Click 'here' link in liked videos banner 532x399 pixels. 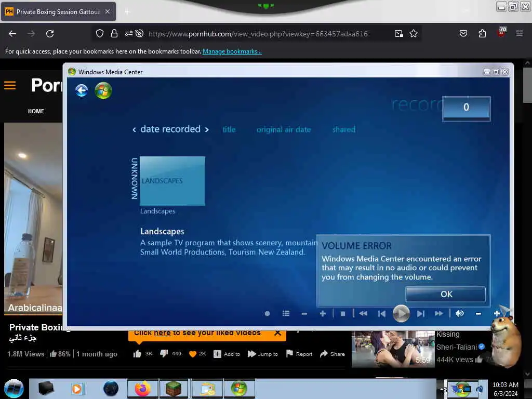coord(162,333)
